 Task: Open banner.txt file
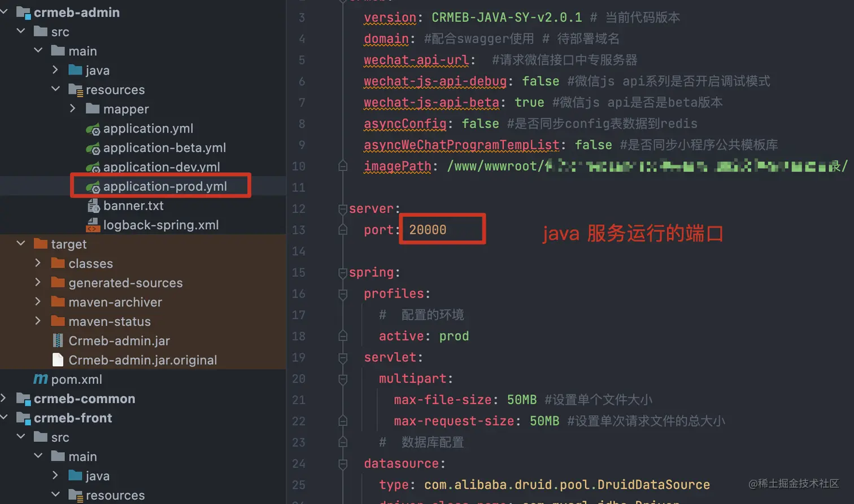[x=133, y=205]
